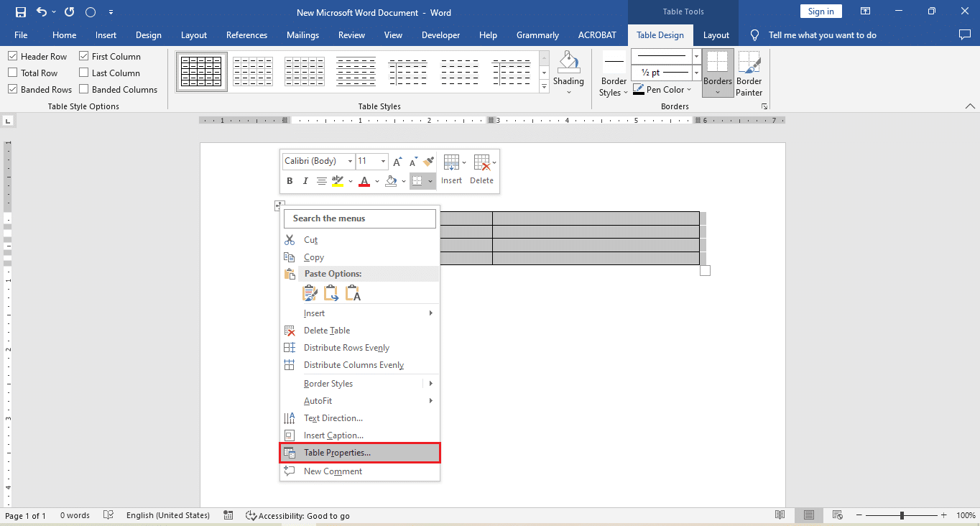Click the zoom slider handle
The image size is (980, 526).
(x=902, y=515)
